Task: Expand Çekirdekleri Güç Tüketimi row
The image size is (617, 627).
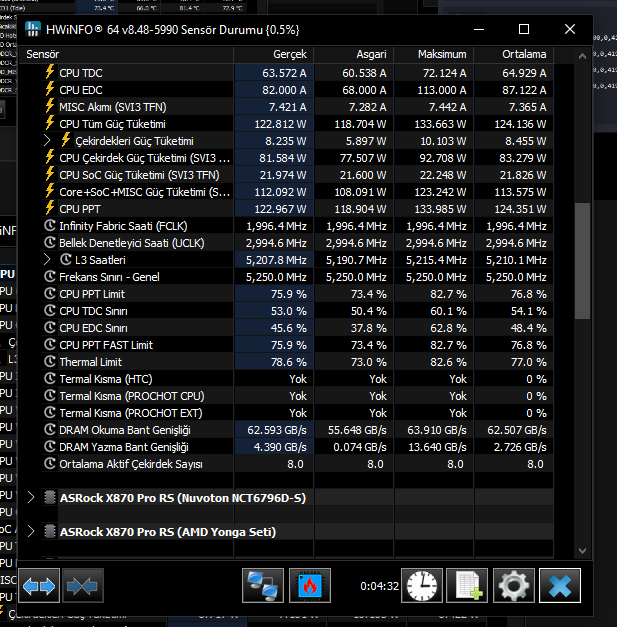Action: pyautogui.click(x=47, y=140)
